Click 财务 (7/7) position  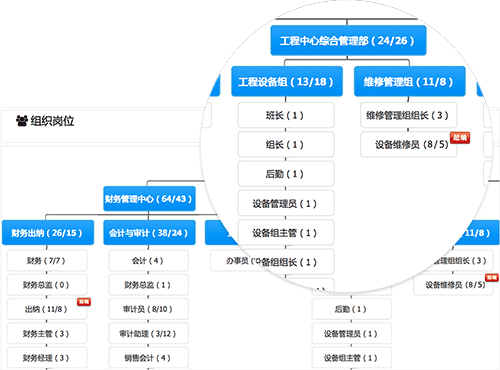pos(47,260)
